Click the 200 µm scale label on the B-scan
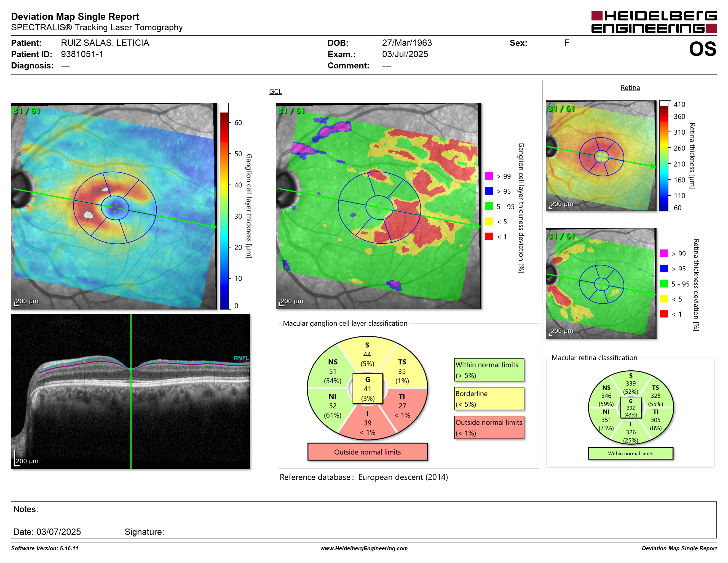Screen dimensions: 728x563 [x=27, y=461]
